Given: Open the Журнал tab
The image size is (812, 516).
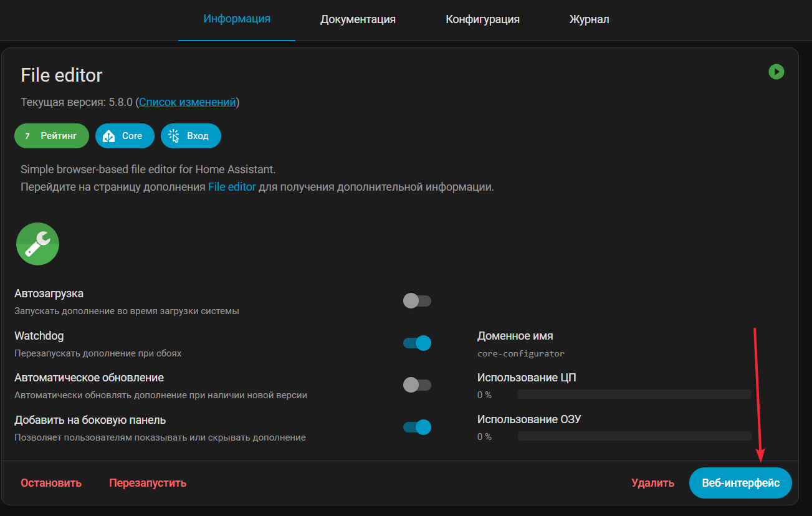Looking at the screenshot, I should (x=589, y=19).
